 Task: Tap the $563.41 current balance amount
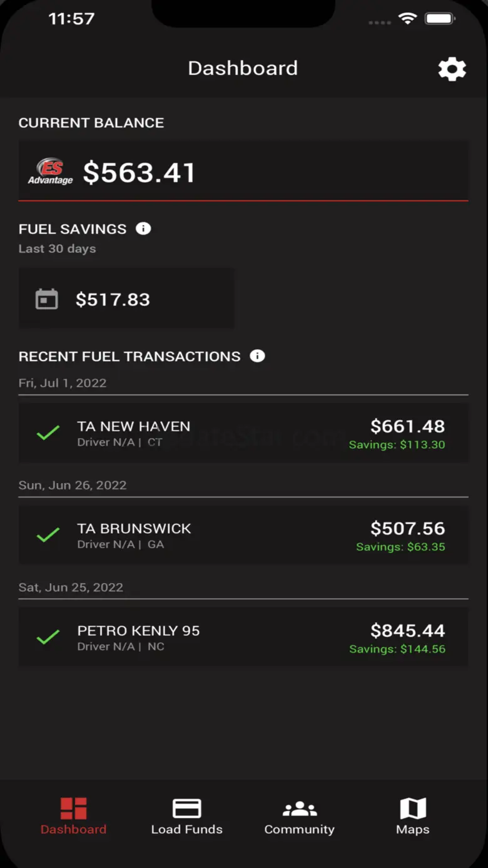point(140,173)
